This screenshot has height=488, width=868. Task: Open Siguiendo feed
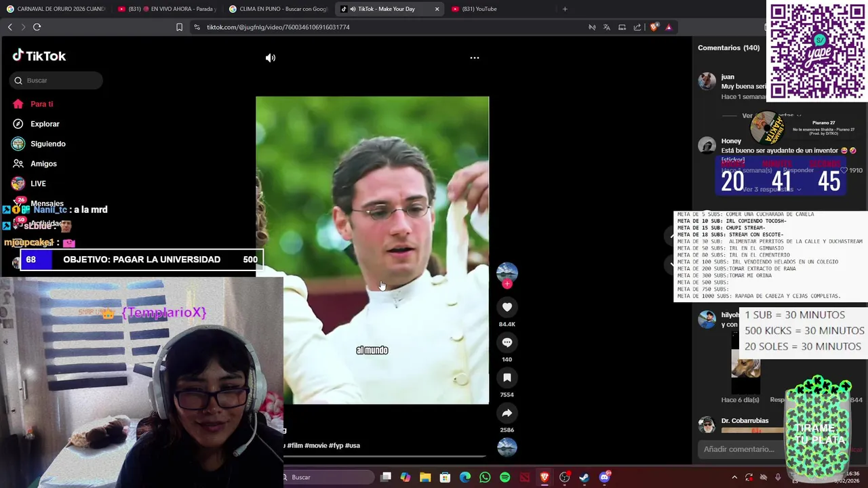coord(47,144)
